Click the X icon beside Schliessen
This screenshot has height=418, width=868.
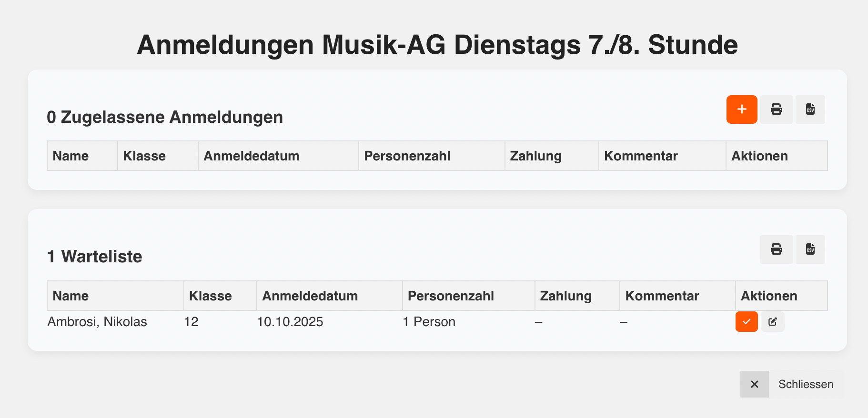click(754, 384)
